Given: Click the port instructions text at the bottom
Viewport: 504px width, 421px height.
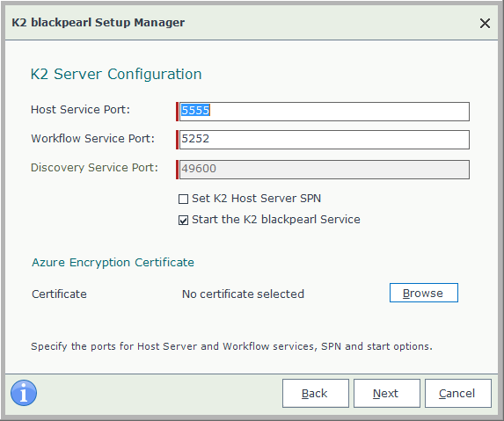Looking at the screenshot, I should click(x=231, y=346).
